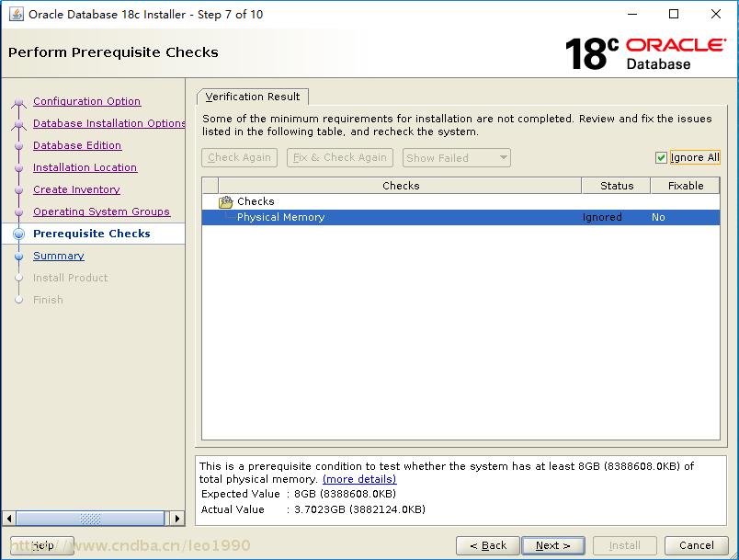The height and width of the screenshot is (560, 739).
Task: Click the Fixable column header
Action: coord(686,186)
